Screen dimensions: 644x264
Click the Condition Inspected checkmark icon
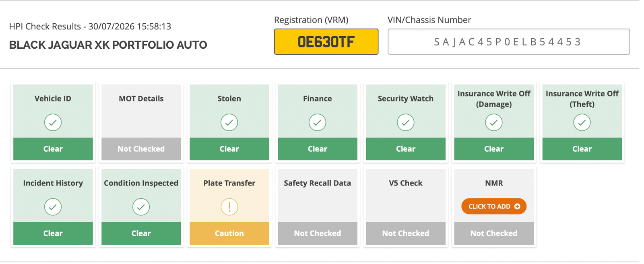(141, 207)
